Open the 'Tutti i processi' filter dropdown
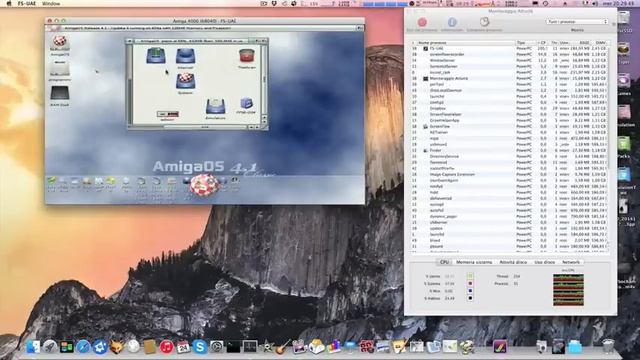 [577, 22]
